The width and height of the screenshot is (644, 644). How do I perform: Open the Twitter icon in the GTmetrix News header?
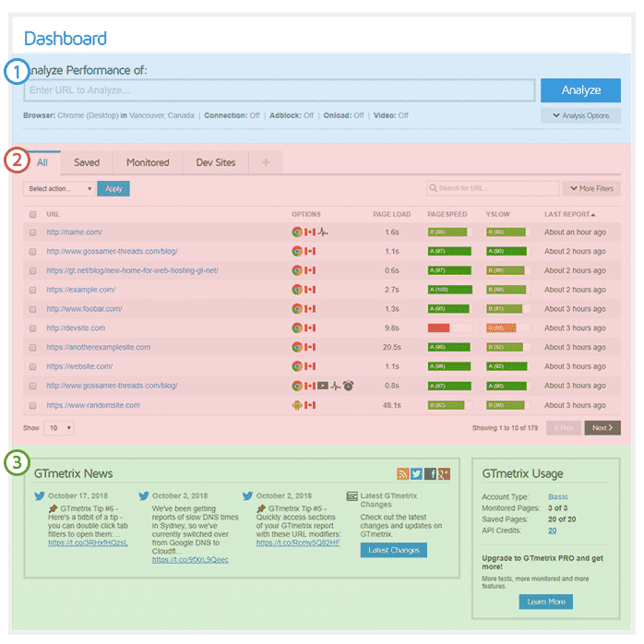click(416, 473)
